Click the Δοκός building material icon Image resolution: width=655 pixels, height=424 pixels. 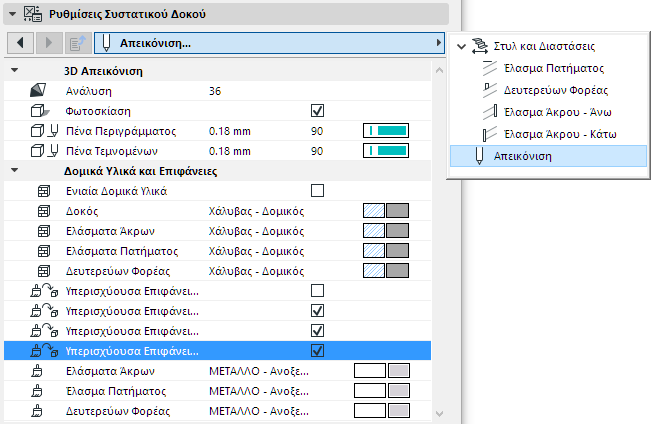43,211
